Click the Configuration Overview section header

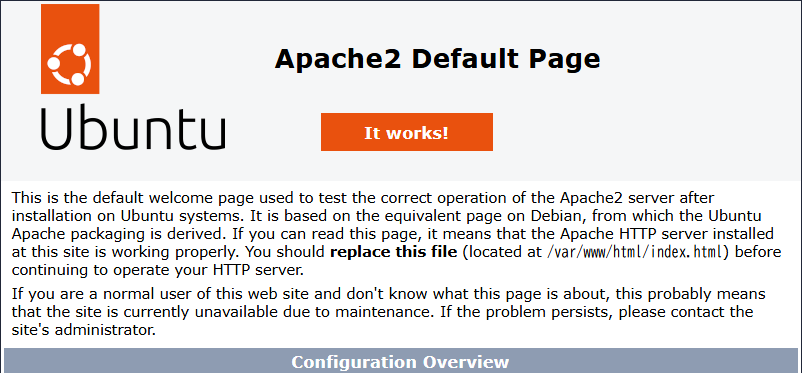[400, 361]
